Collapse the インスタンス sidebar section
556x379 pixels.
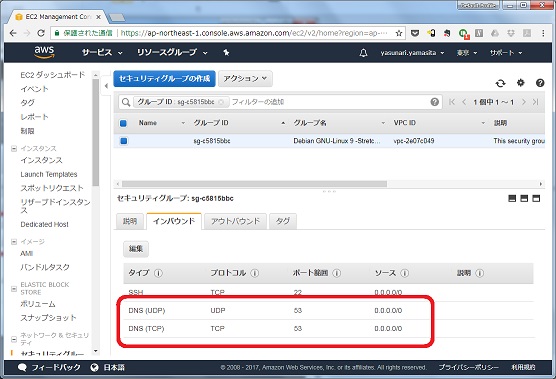pos(14,149)
